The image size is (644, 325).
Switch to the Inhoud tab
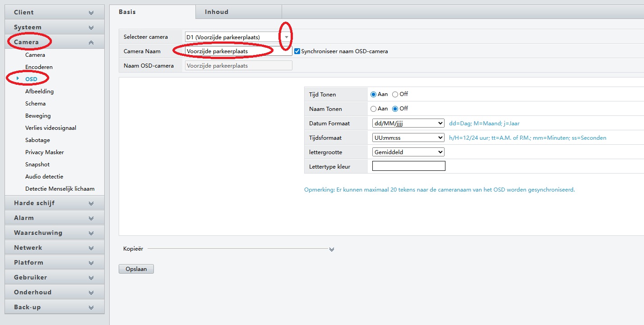[217, 12]
